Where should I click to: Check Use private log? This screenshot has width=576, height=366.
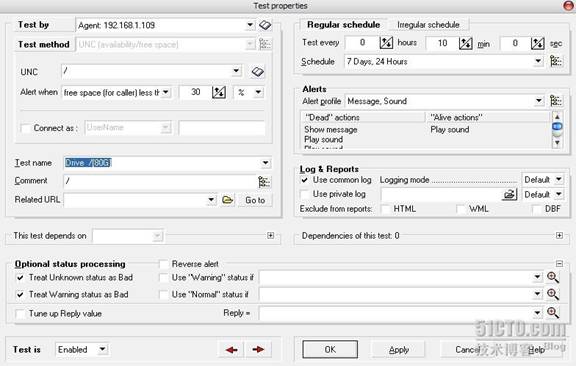click(x=305, y=194)
